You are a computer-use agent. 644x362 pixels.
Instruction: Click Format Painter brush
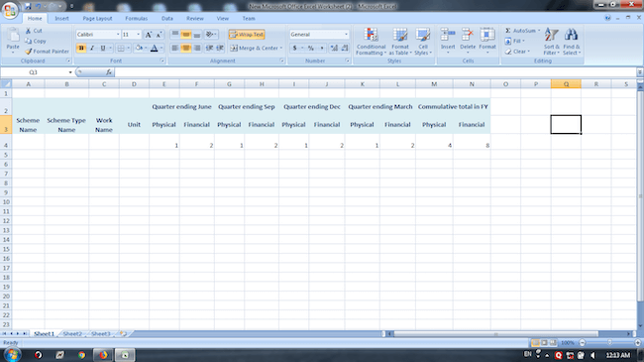coord(28,52)
